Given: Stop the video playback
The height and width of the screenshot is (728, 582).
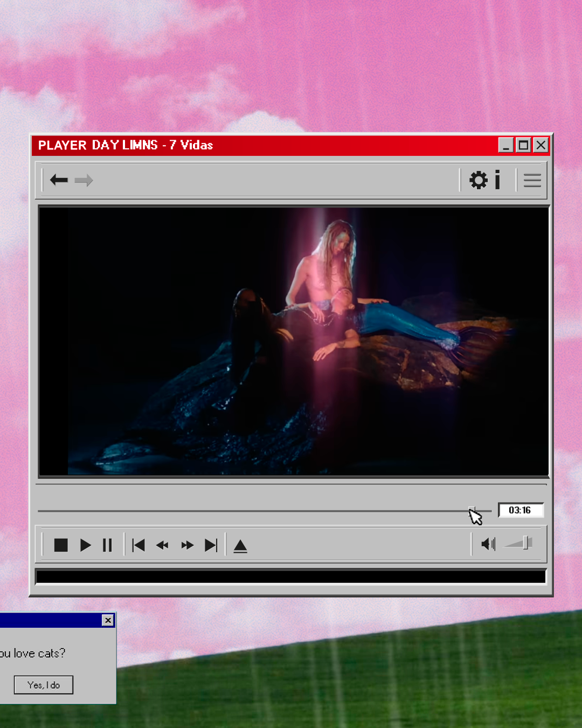Looking at the screenshot, I should coord(61,545).
